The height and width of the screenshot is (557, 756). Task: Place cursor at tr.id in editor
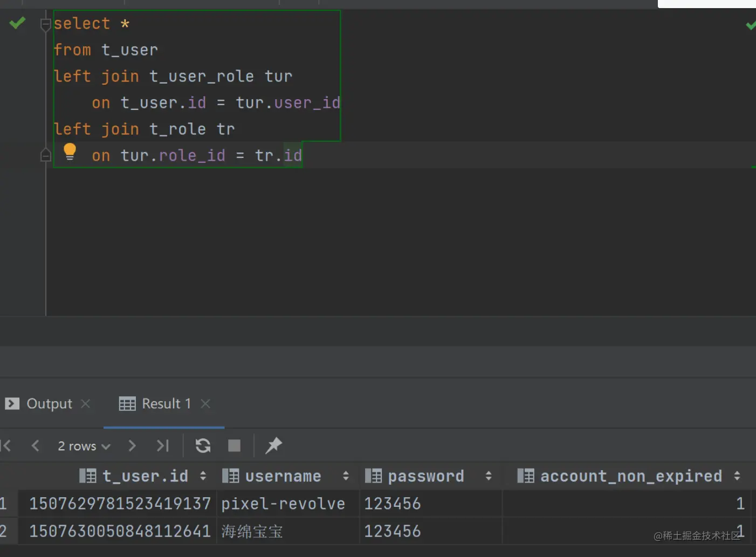click(278, 156)
